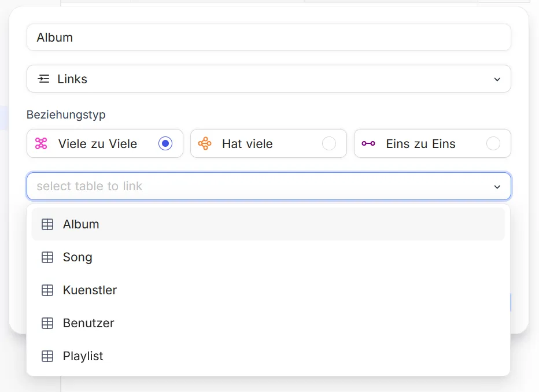Click the Album field name input

[x=268, y=38]
